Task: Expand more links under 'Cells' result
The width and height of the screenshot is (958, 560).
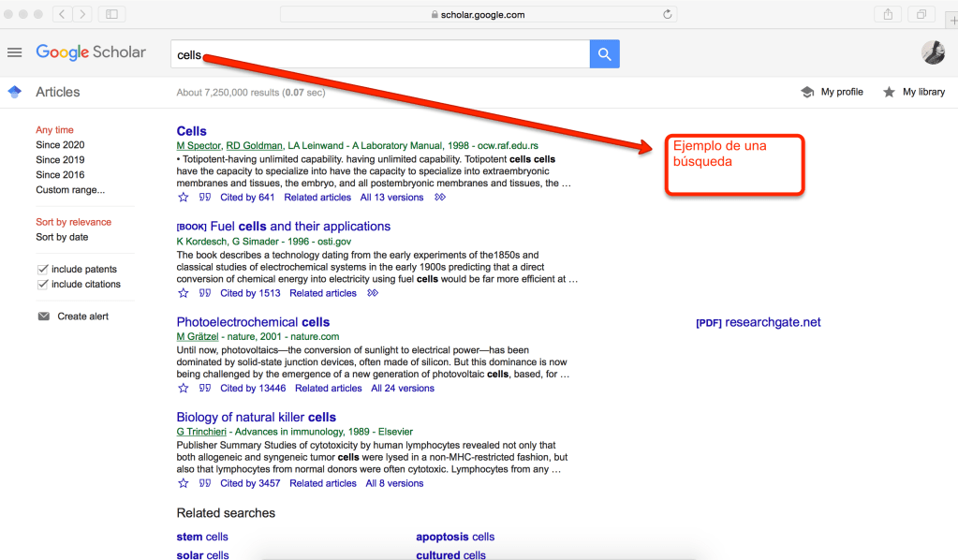Action: pos(440,198)
